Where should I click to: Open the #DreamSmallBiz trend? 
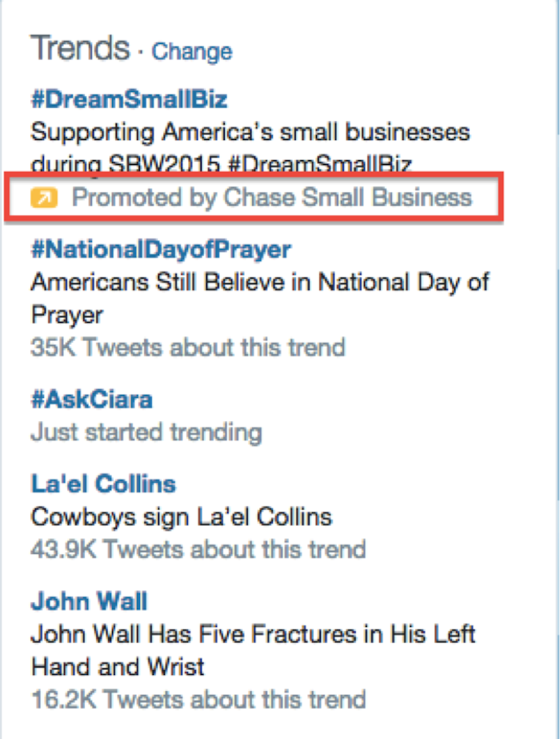coord(130,98)
